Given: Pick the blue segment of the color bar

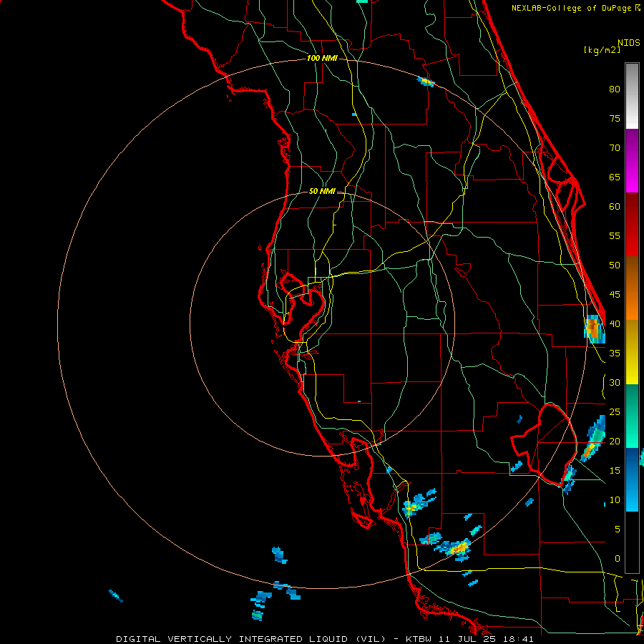Looking at the screenshot, I should 632,479.
